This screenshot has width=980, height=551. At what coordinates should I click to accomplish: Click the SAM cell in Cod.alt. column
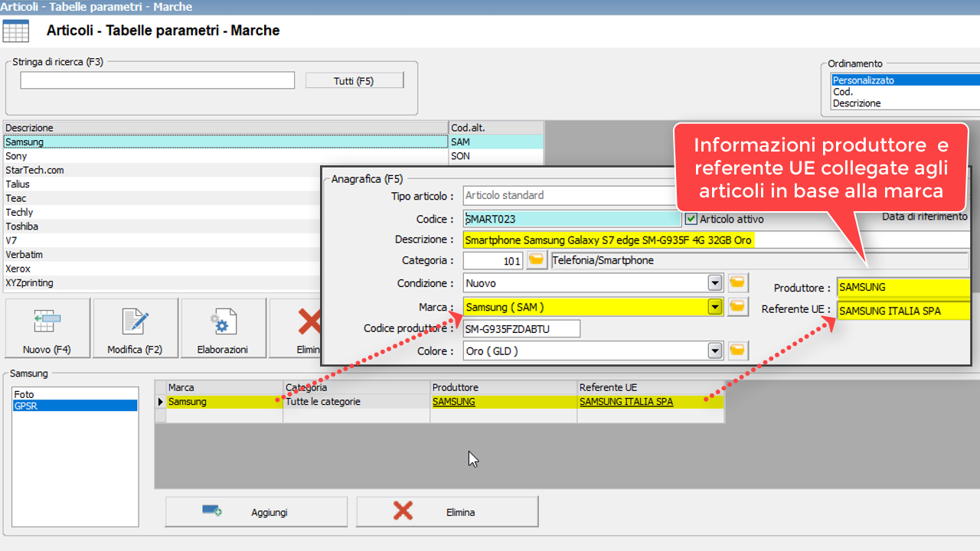pyautogui.click(x=496, y=142)
